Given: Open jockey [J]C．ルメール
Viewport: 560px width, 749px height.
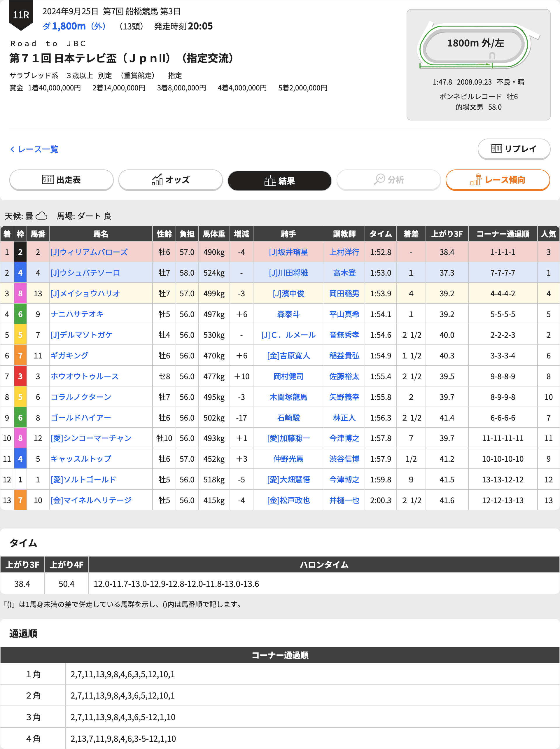Looking at the screenshot, I should 288,335.
